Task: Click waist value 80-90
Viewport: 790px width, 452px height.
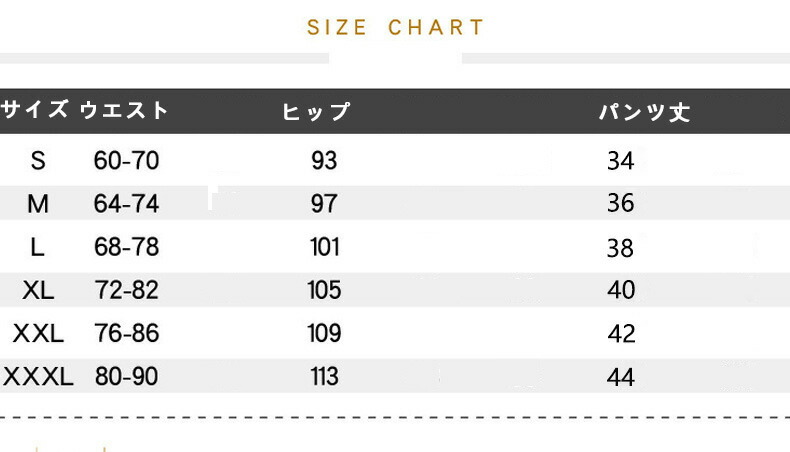Action: pos(127,377)
